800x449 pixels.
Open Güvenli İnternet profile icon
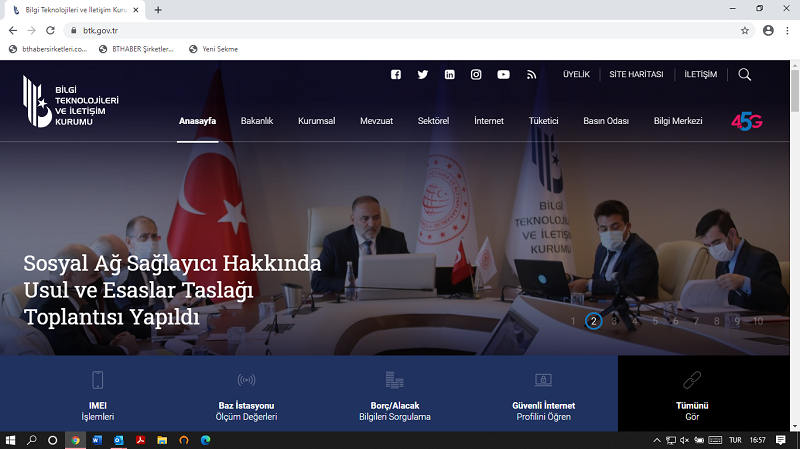543,380
